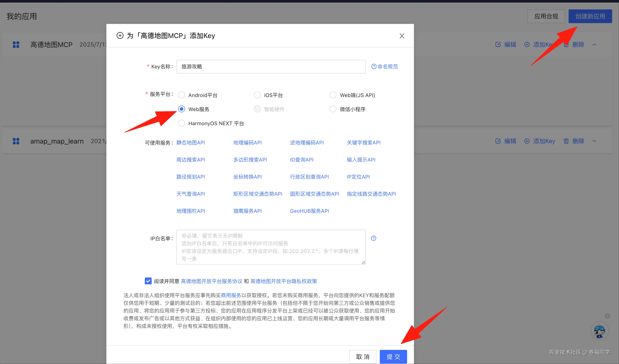Expand the amap_map_learn row chevron
Viewport: 619px width, 364px height.
point(594,141)
